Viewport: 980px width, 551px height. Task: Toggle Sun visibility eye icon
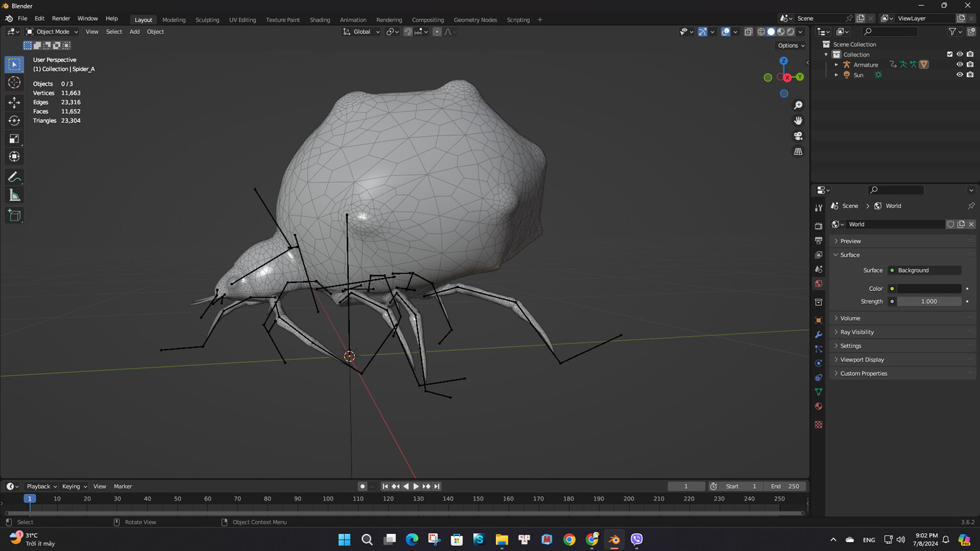pos(959,75)
